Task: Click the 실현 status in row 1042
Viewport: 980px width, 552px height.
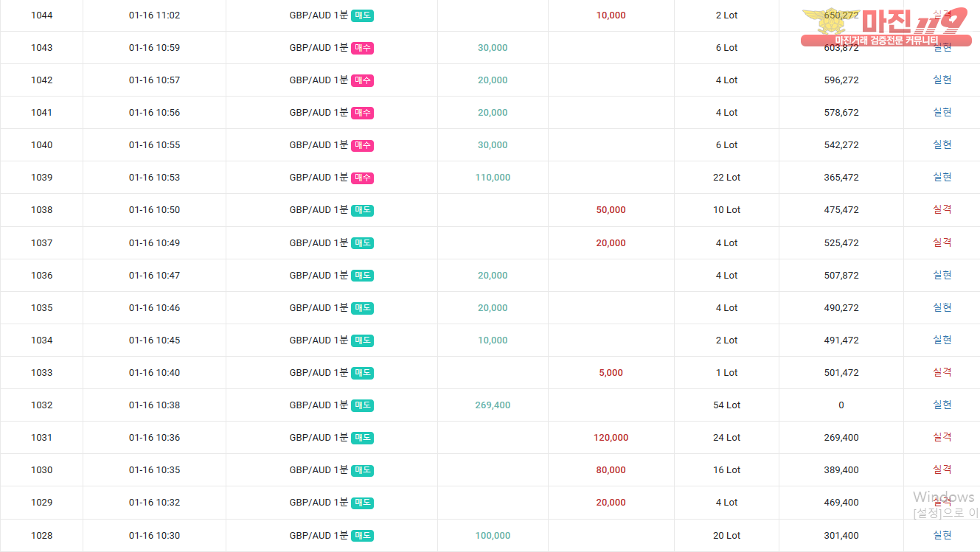Action: [942, 80]
